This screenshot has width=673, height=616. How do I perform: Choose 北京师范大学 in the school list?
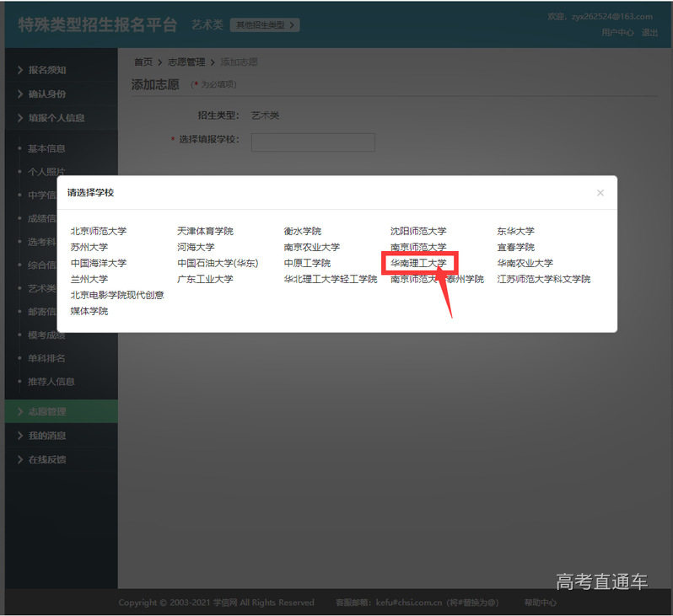(x=98, y=231)
